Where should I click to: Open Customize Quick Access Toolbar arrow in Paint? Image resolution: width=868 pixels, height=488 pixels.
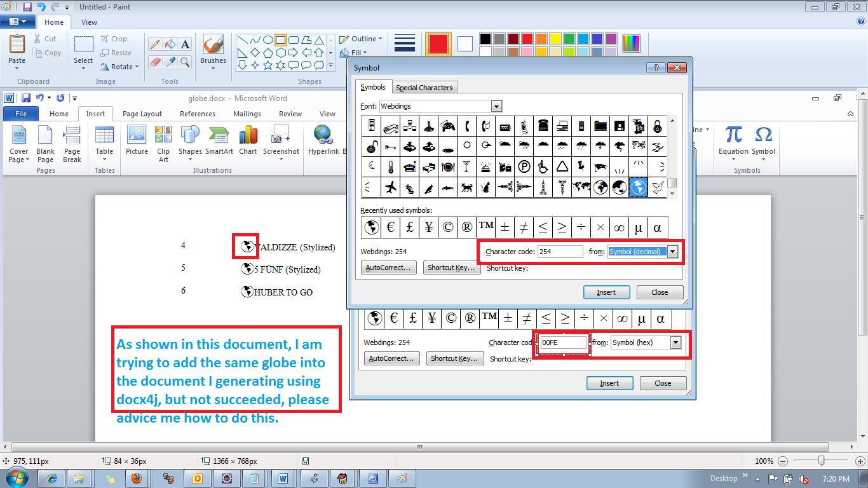(x=67, y=7)
